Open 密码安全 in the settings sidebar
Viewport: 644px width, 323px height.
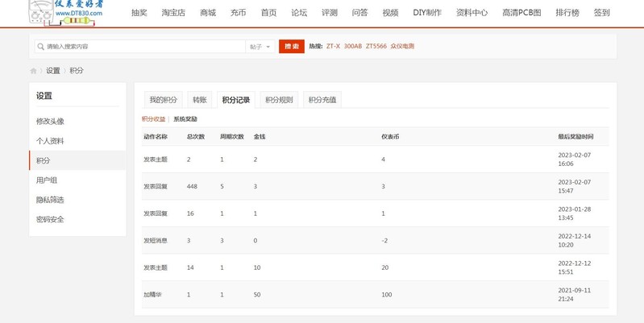(x=50, y=219)
